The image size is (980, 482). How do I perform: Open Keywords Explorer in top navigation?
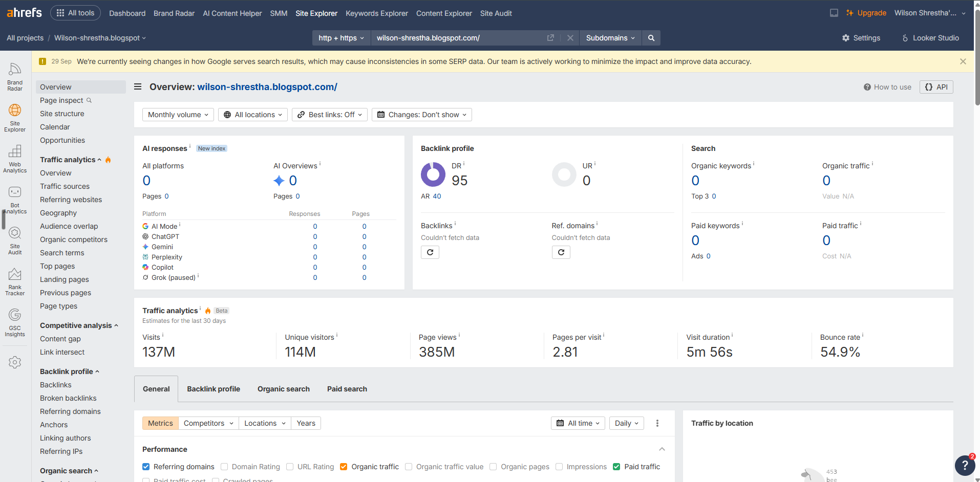click(377, 13)
